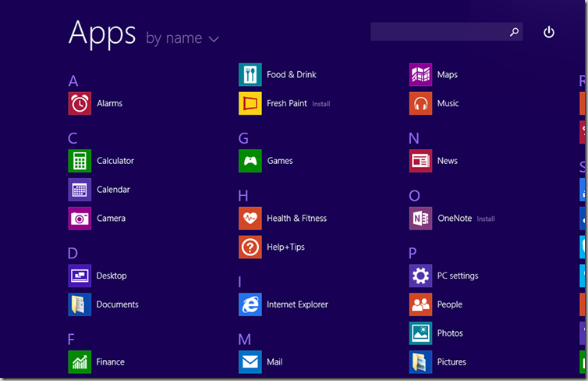Click inside the apps search box

[447, 31]
